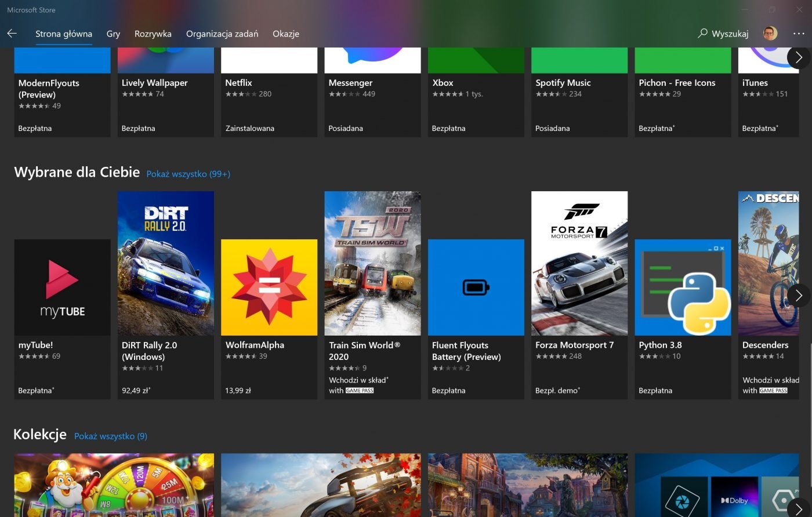Open the Python 3.8 app icon
This screenshot has height=517, width=812.
pyautogui.click(x=683, y=287)
